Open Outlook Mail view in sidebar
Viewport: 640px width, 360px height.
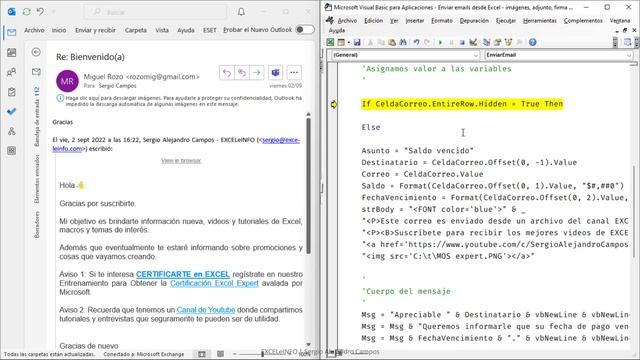coord(11,32)
